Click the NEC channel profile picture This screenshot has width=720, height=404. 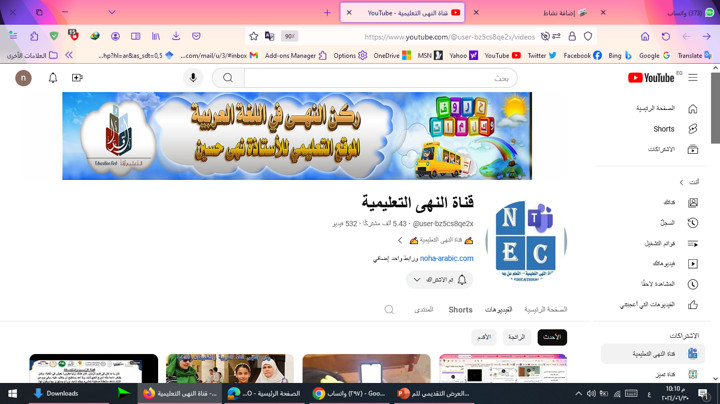(x=526, y=241)
